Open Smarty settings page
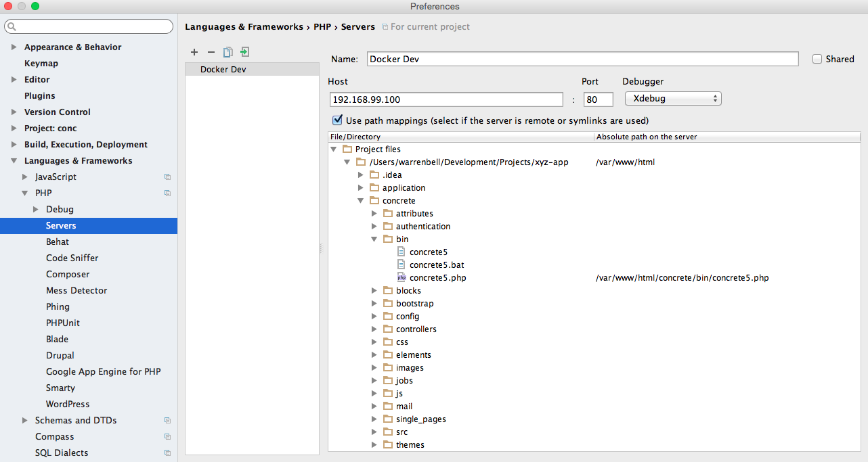This screenshot has width=868, height=462. tap(60, 388)
